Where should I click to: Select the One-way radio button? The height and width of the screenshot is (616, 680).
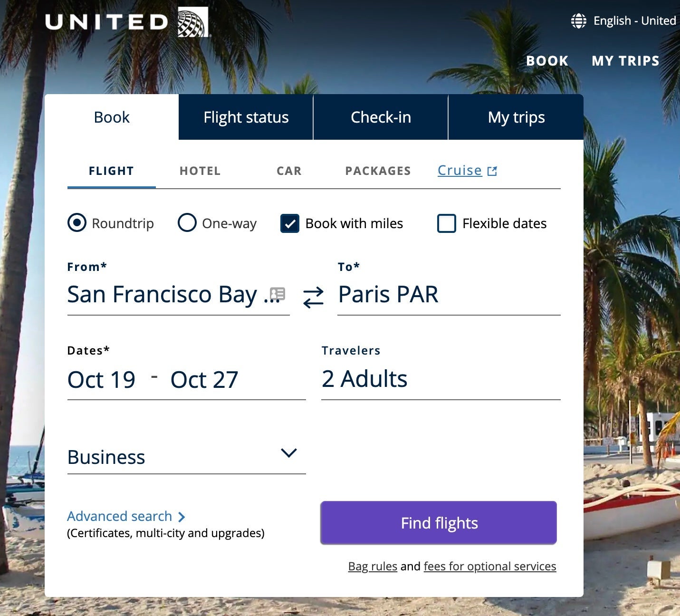click(x=187, y=223)
